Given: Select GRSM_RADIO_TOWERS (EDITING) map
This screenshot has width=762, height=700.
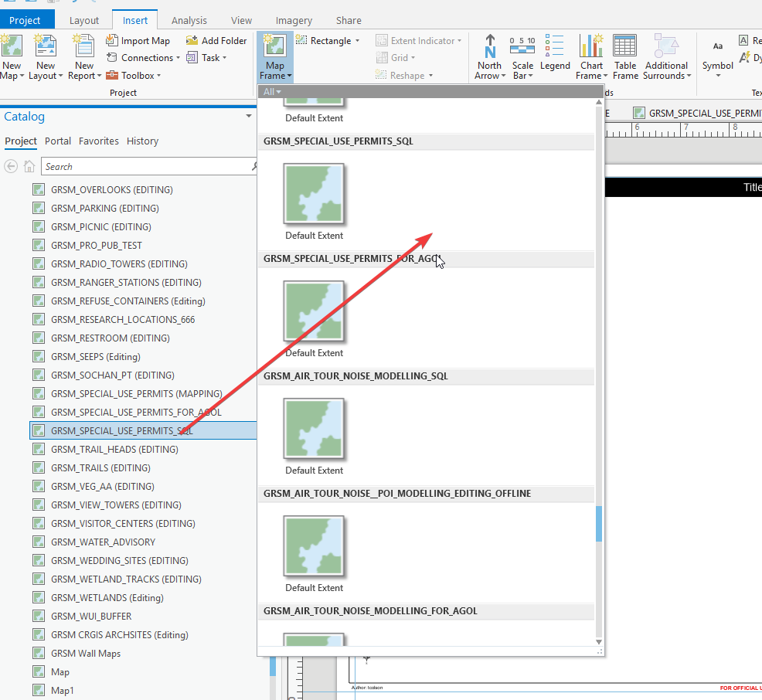Looking at the screenshot, I should (119, 263).
